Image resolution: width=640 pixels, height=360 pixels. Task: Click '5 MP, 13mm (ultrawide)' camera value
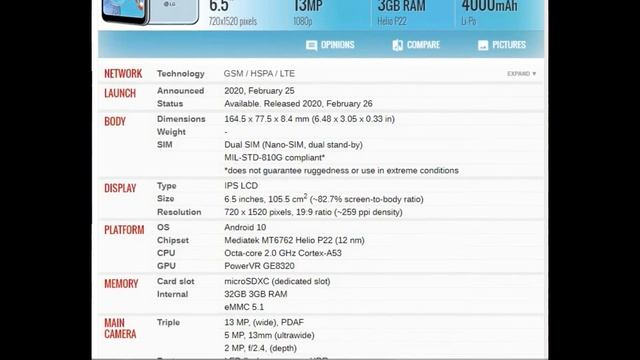pos(269,336)
